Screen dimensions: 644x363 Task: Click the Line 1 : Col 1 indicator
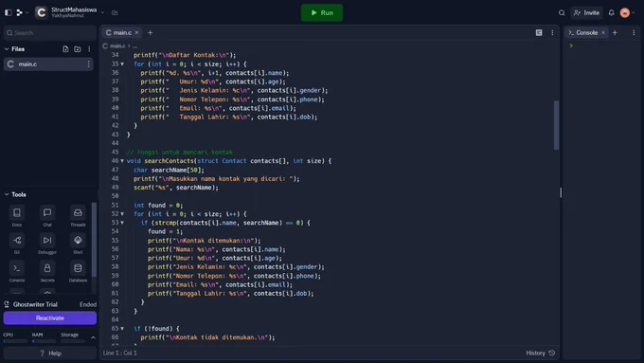120,353
